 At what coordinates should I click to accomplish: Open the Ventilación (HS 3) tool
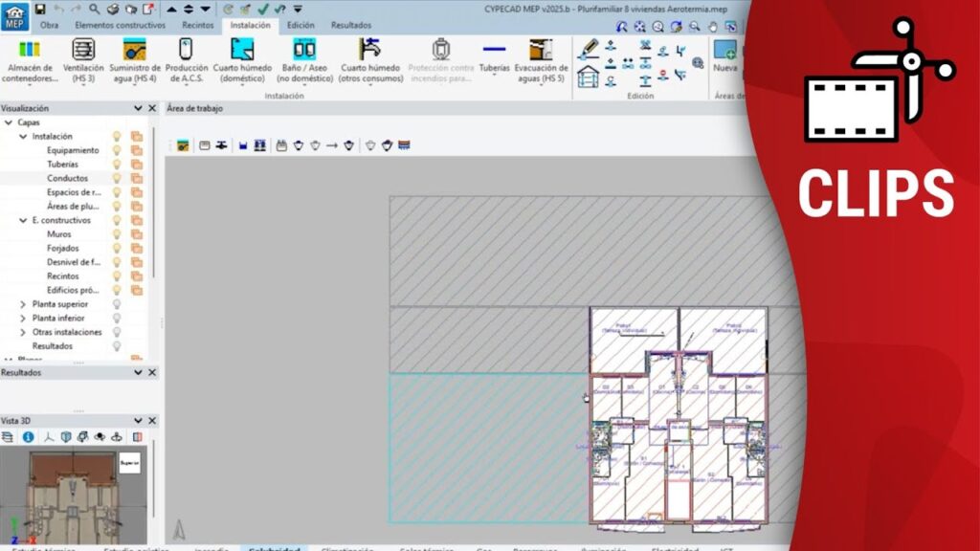(x=83, y=51)
